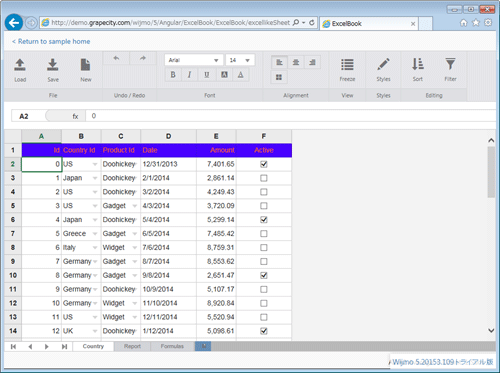Check Active box for Id 2
The image size is (500, 373).
coord(264,192)
